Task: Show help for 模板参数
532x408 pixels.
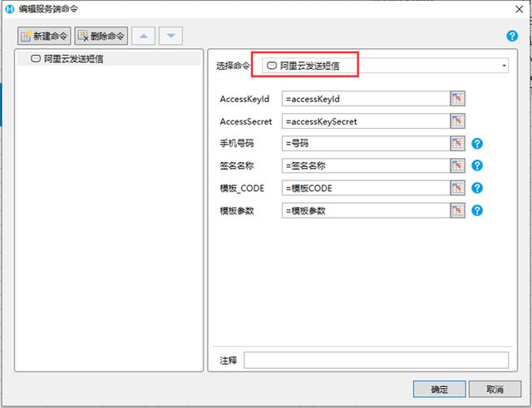Action: 477,210
